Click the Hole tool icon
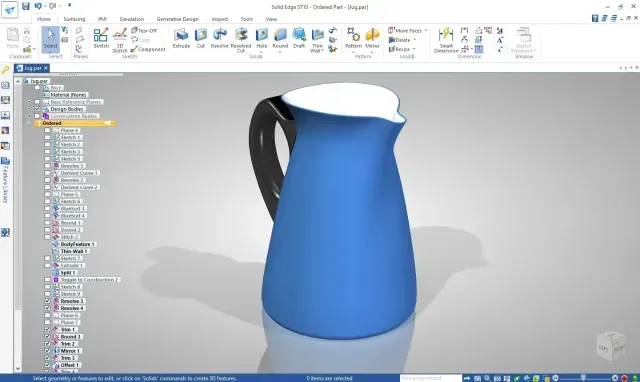Viewport: 640px width, 382px height. [x=262, y=36]
